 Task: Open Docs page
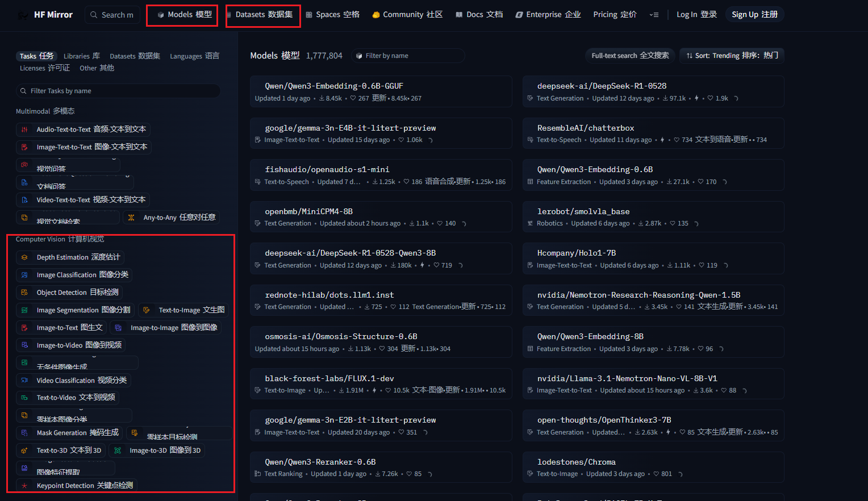479,15
